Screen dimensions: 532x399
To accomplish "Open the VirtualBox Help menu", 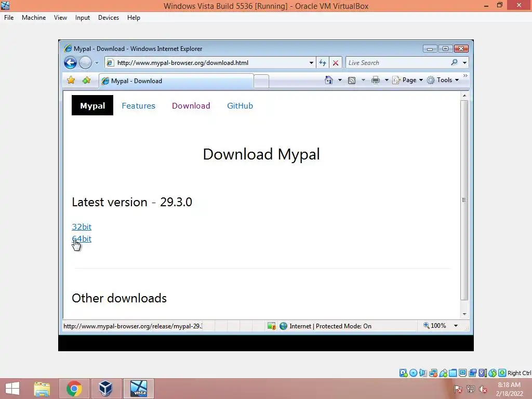I will (134, 18).
